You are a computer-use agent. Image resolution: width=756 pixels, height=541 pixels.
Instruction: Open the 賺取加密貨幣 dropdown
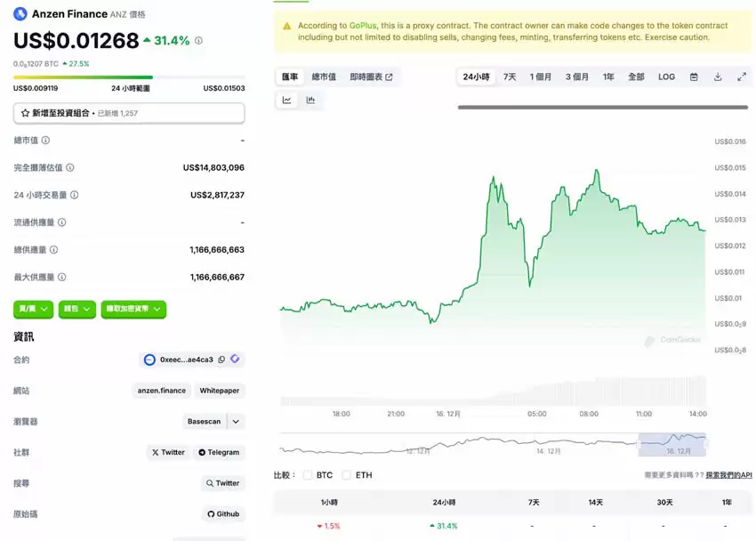point(133,309)
